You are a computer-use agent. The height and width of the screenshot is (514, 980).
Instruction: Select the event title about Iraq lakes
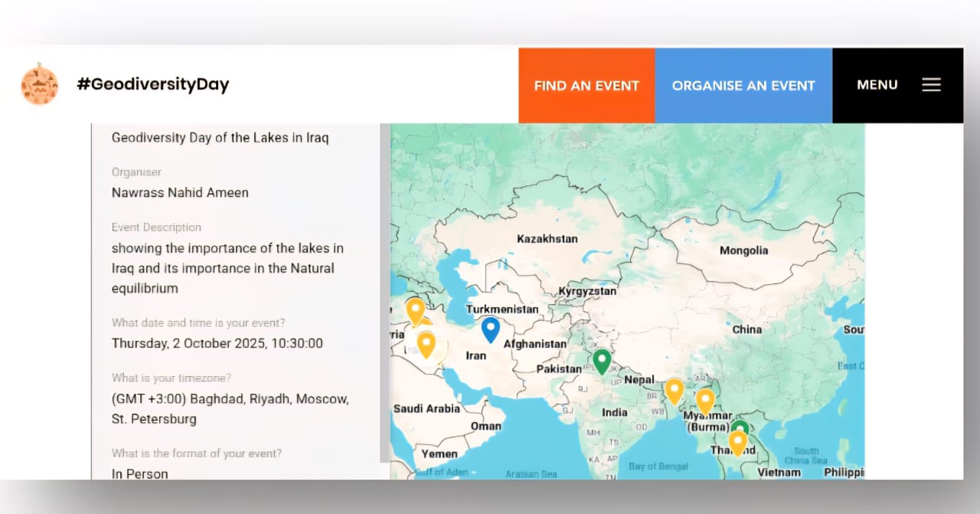click(220, 138)
